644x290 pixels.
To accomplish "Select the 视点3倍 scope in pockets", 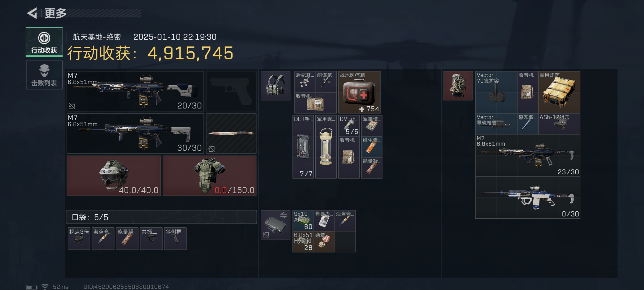I will click(79, 239).
